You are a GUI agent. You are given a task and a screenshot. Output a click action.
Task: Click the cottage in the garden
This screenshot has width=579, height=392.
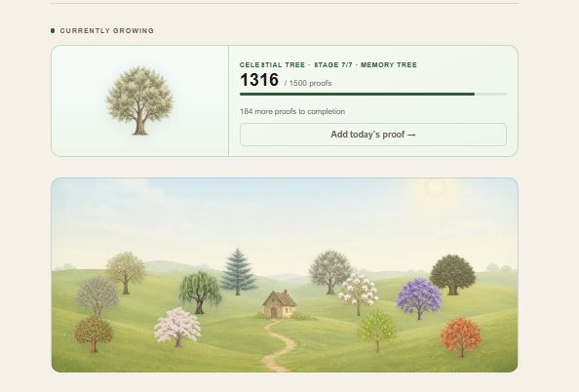[280, 304]
